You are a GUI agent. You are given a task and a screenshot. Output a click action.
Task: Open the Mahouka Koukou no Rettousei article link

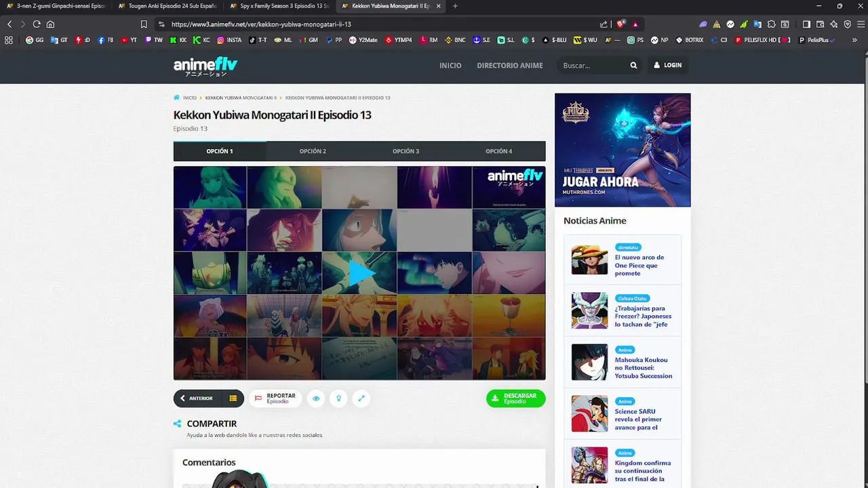pyautogui.click(x=644, y=368)
